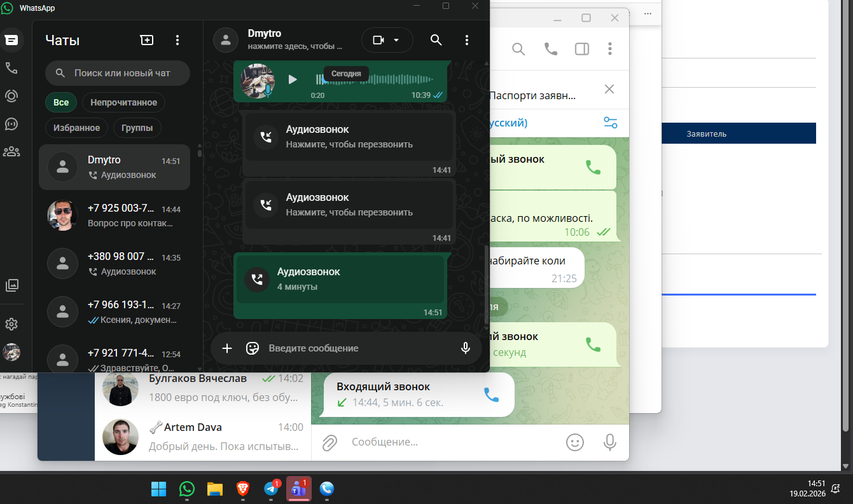Open the WhatsApp attachment plus button
This screenshot has width=853, height=504.
coord(227,348)
